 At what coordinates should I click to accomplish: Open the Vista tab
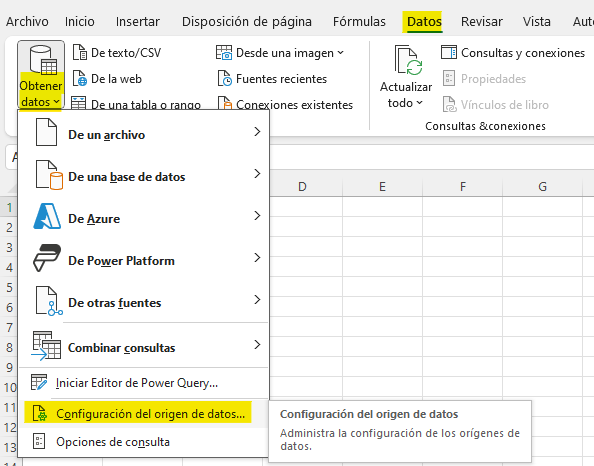[x=536, y=22]
